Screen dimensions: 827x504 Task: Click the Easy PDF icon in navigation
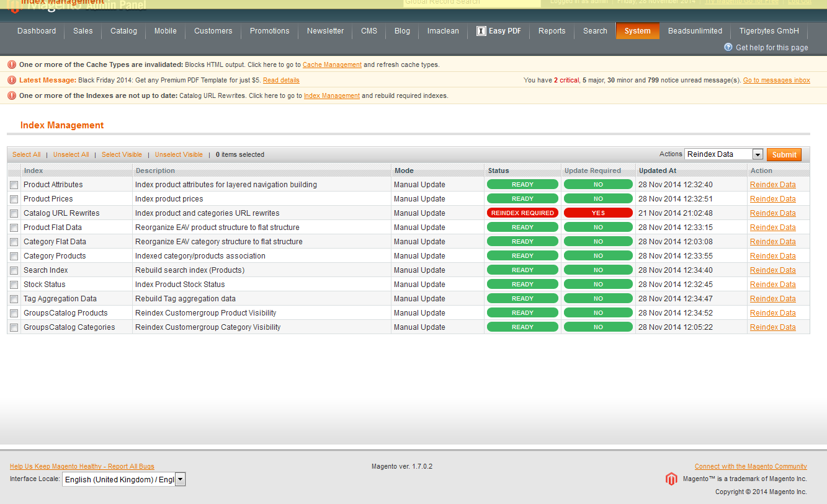tap(481, 31)
